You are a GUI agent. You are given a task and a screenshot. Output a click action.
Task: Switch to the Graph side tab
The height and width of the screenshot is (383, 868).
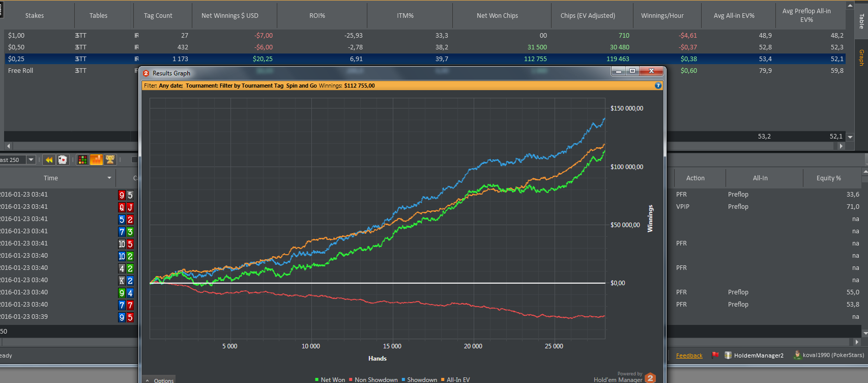pyautogui.click(x=861, y=58)
